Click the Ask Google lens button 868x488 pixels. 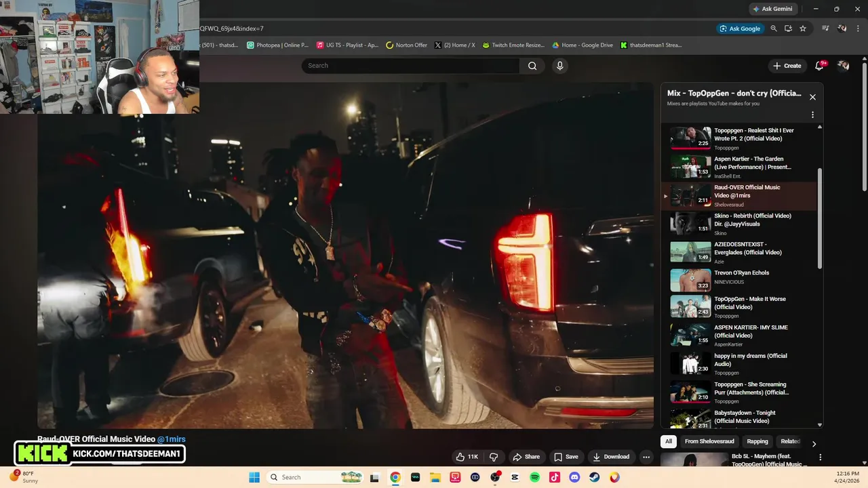click(740, 28)
